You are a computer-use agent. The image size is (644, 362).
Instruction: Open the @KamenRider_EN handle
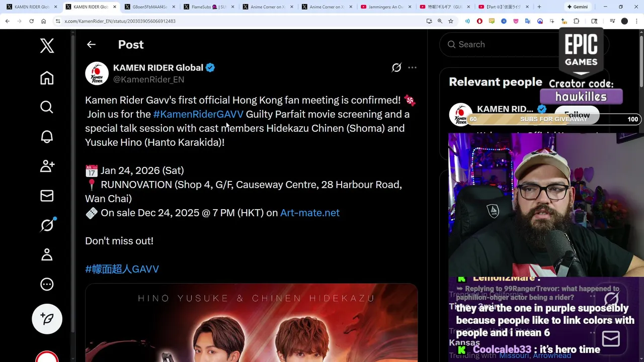pyautogui.click(x=148, y=79)
